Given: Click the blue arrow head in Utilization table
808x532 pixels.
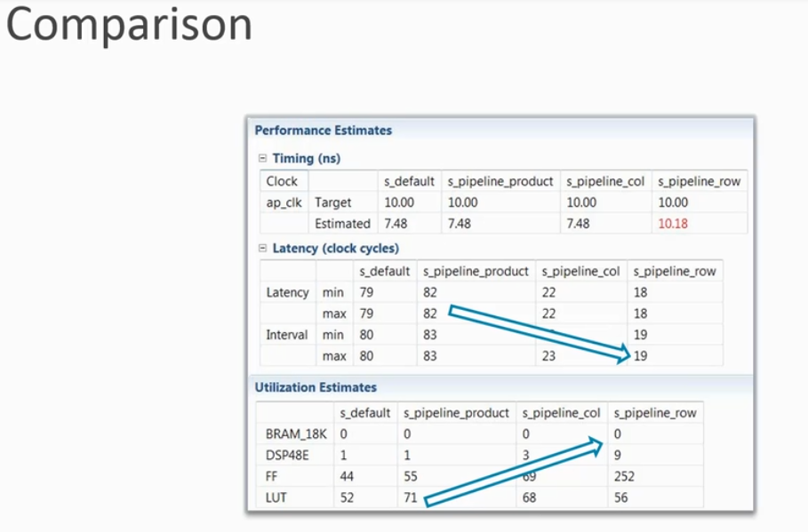Looking at the screenshot, I should click(x=596, y=448).
